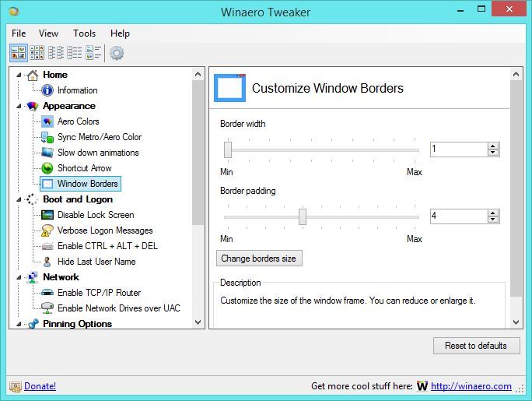This screenshot has height=401, width=532.
Task: Switch to tiles view in toolbar
Action: (93, 53)
